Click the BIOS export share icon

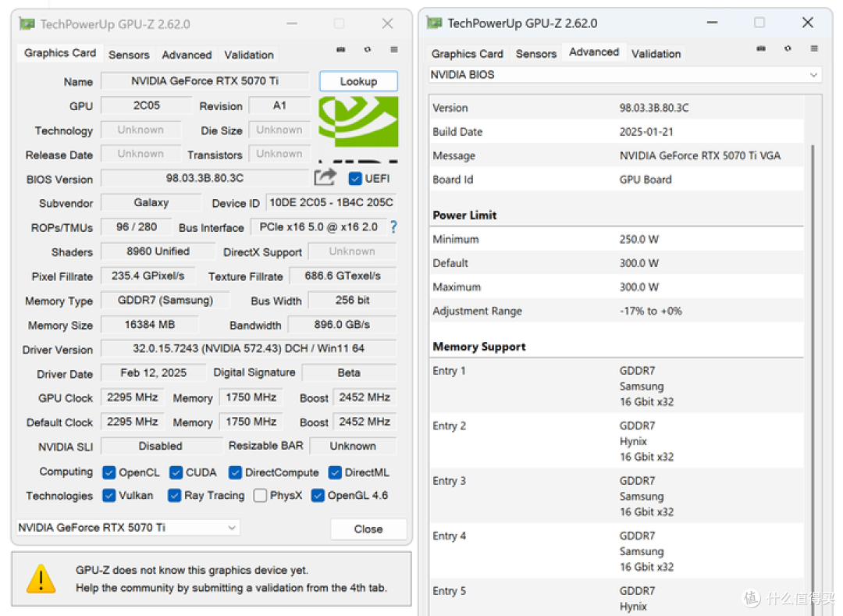(x=325, y=177)
